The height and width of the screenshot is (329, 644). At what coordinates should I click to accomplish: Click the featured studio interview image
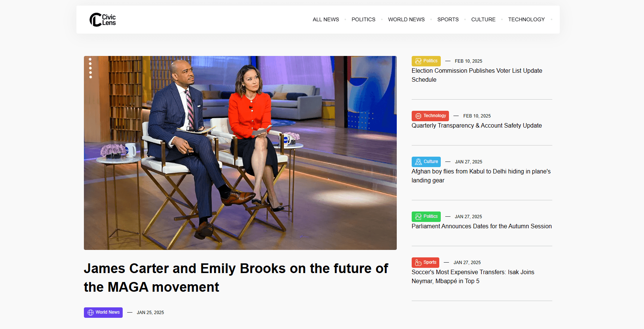pos(240,153)
